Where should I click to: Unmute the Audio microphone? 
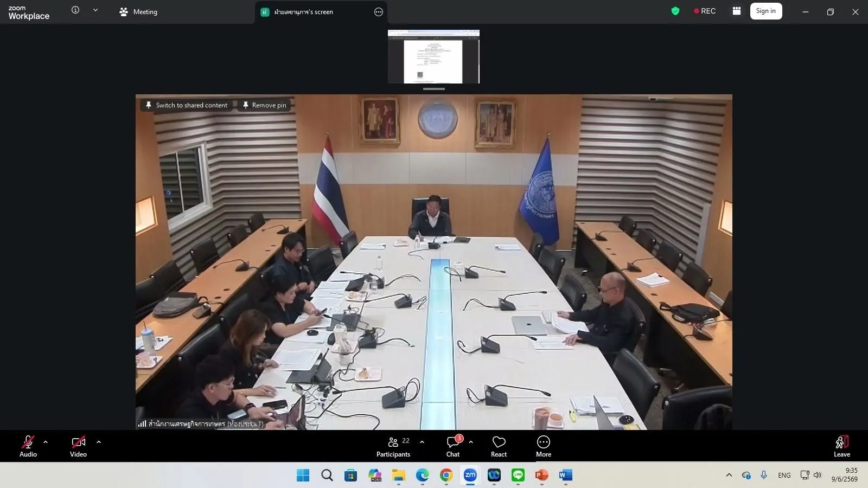pyautogui.click(x=28, y=446)
